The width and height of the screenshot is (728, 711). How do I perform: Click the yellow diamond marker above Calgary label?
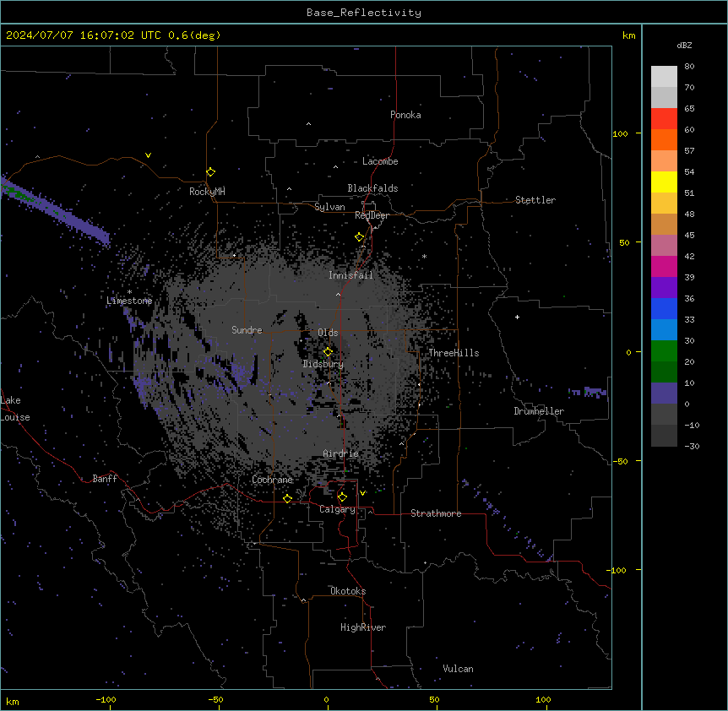342,497
